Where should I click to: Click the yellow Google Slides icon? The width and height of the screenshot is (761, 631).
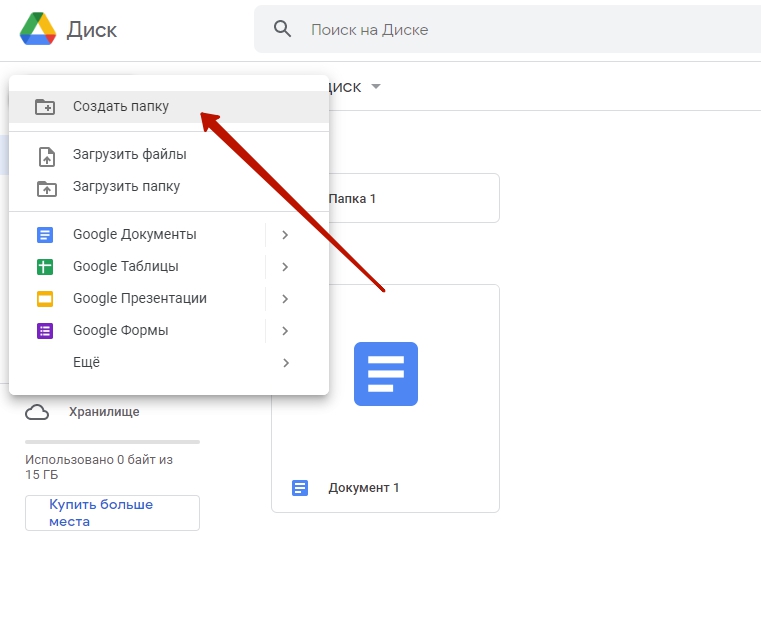point(45,299)
